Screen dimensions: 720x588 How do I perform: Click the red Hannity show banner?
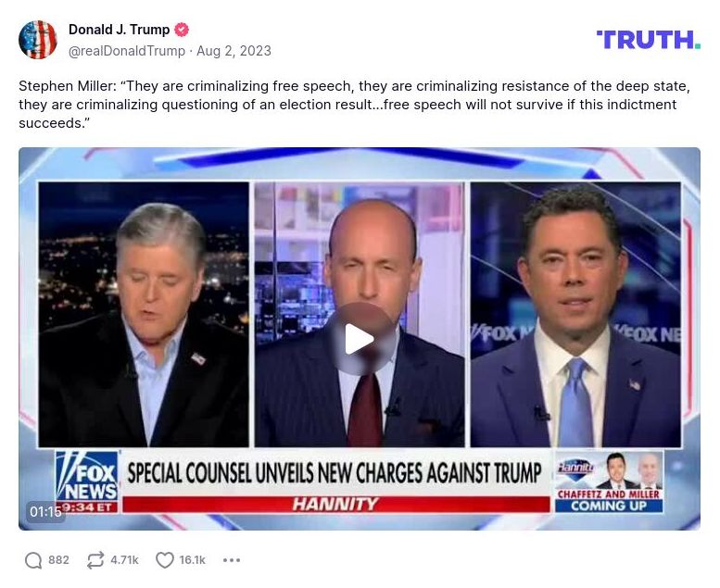(x=336, y=505)
